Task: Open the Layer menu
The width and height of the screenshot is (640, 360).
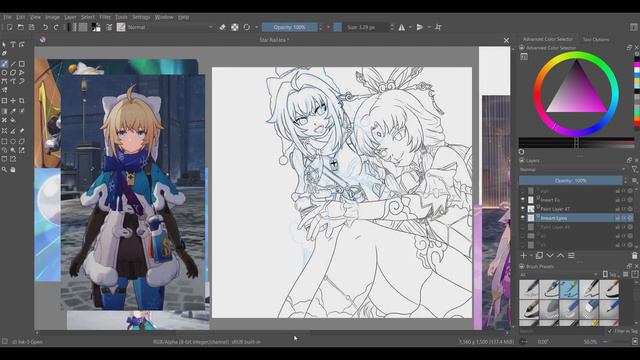Action: (x=70, y=17)
